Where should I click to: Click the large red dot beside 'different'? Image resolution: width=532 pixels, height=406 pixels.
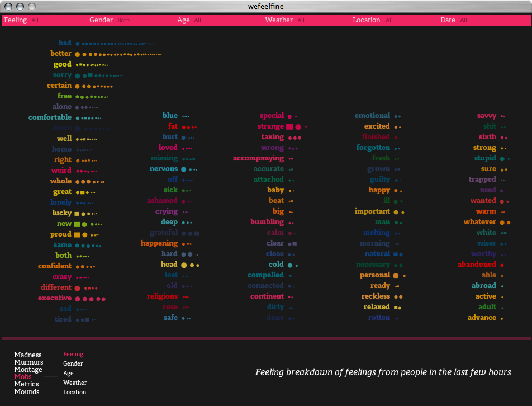(x=78, y=288)
